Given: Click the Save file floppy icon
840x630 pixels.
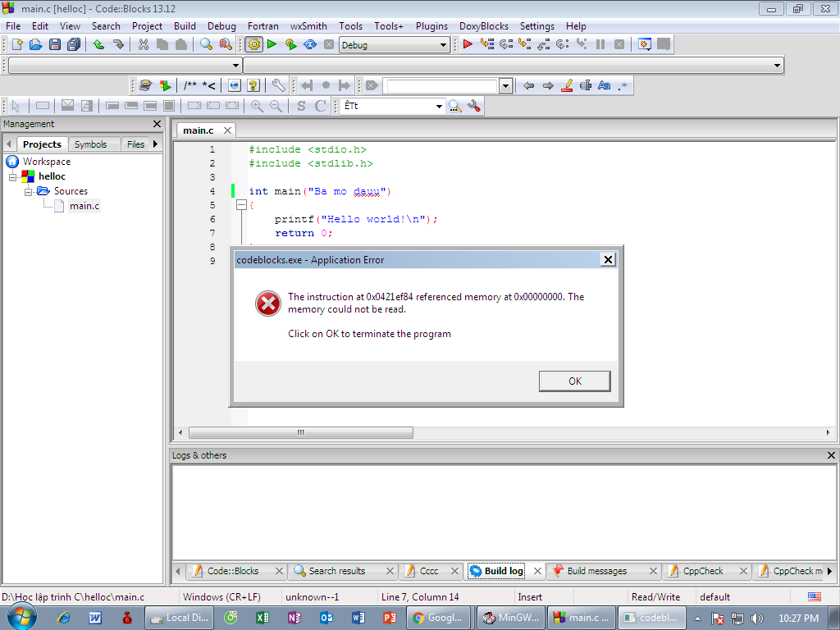Looking at the screenshot, I should (x=55, y=45).
